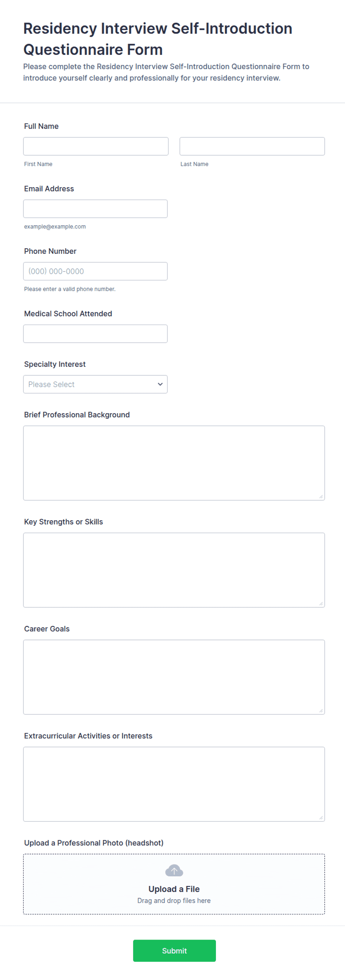Click the Specialty Interest dropdown chevron
Image resolution: width=345 pixels, height=980 pixels.
tap(160, 384)
